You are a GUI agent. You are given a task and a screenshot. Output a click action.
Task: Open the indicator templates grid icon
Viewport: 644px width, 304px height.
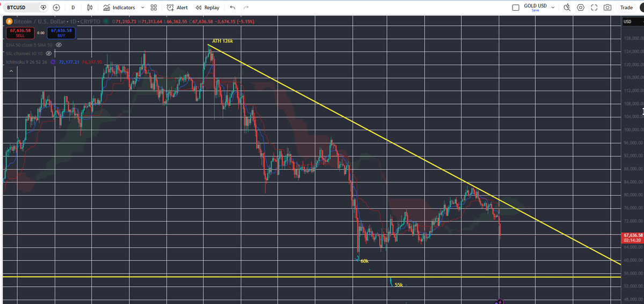tap(154, 8)
